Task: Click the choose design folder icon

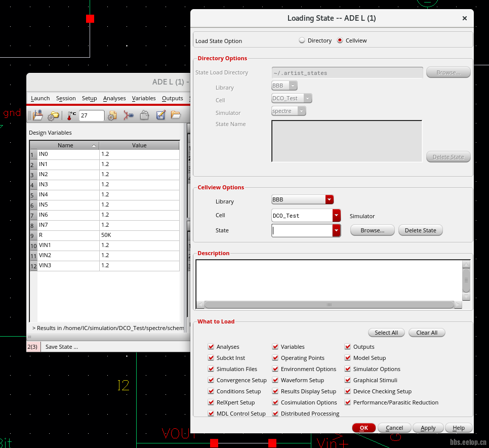Action: [38, 115]
